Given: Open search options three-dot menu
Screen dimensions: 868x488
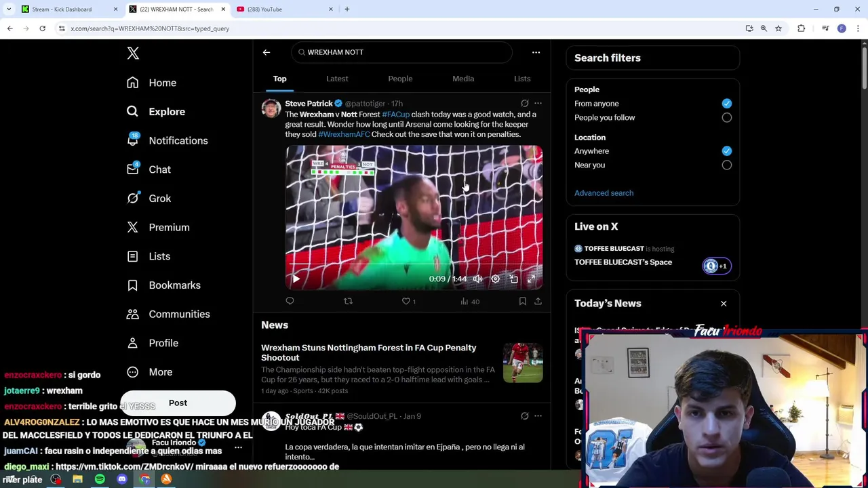Looking at the screenshot, I should click(536, 52).
